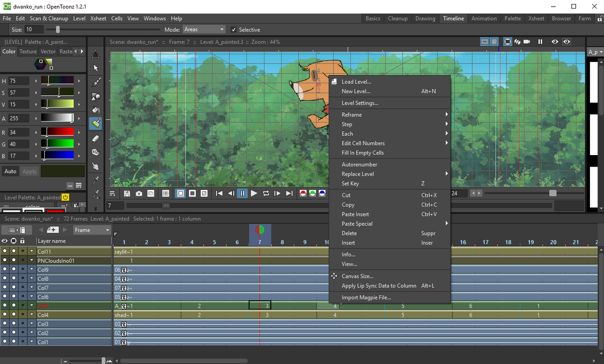Expand the Col5 layer options arrow

coord(32,306)
